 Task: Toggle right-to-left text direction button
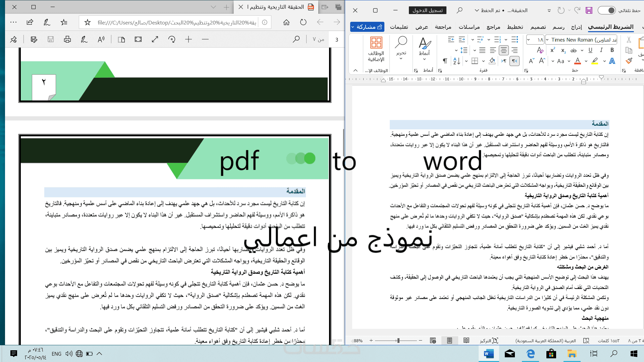tap(514, 61)
